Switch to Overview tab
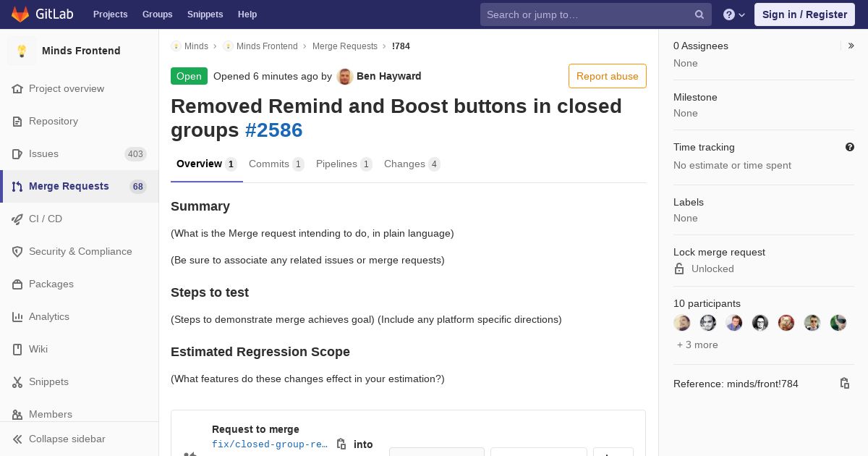Screen dimensions: 868x456 pos(207,164)
